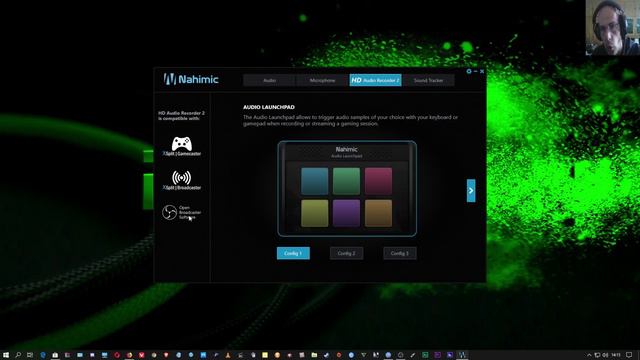Open Windows taskbar search

coord(18,355)
